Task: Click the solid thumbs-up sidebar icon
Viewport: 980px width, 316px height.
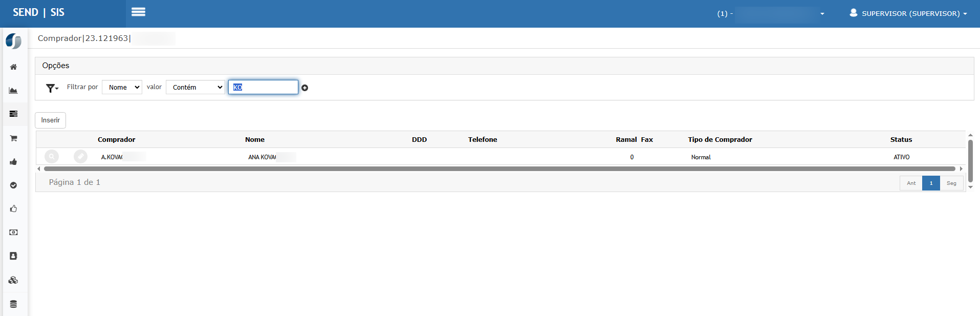Action: (x=14, y=162)
